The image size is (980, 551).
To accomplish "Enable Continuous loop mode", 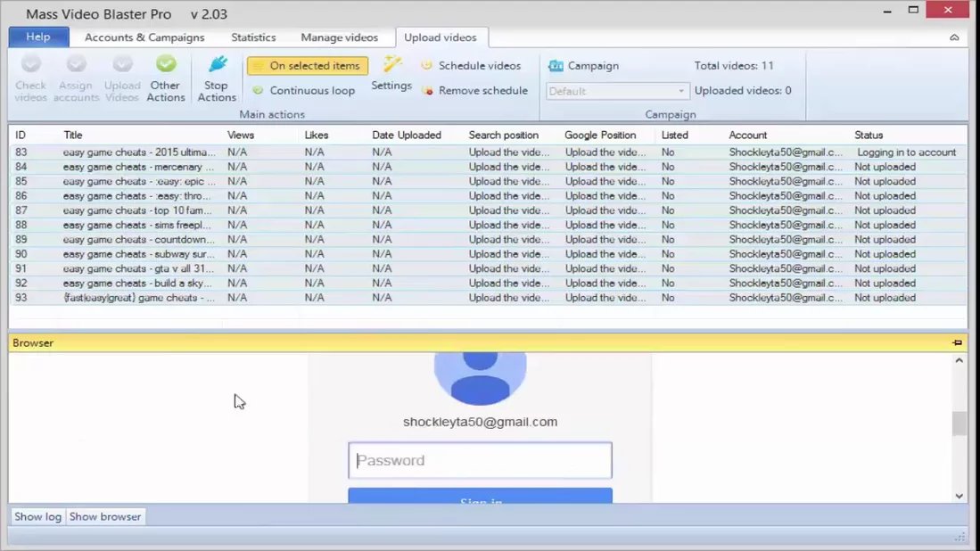I will (304, 91).
